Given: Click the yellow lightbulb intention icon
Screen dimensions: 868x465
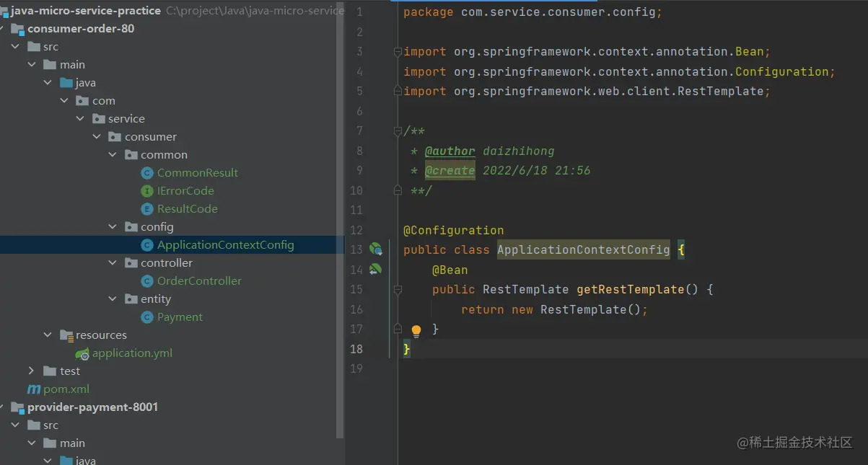Looking at the screenshot, I should tap(416, 330).
